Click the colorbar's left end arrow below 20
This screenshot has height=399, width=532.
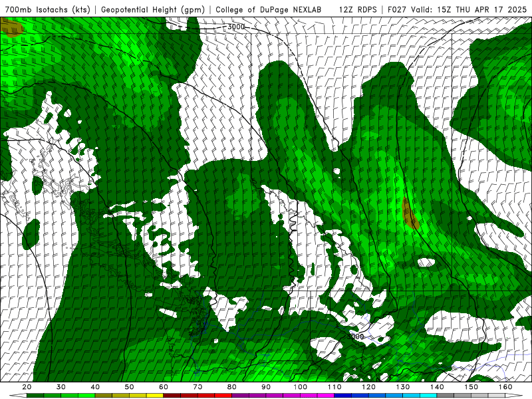19,395
